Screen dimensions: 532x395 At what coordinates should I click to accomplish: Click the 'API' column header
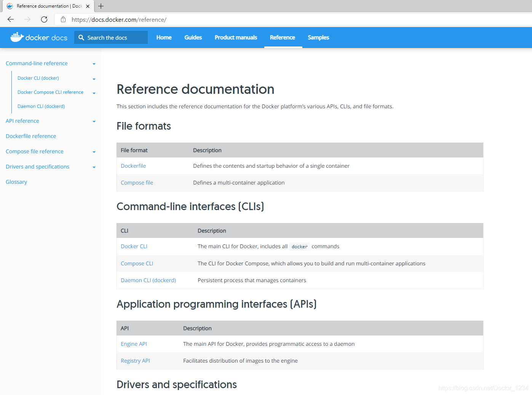click(125, 328)
